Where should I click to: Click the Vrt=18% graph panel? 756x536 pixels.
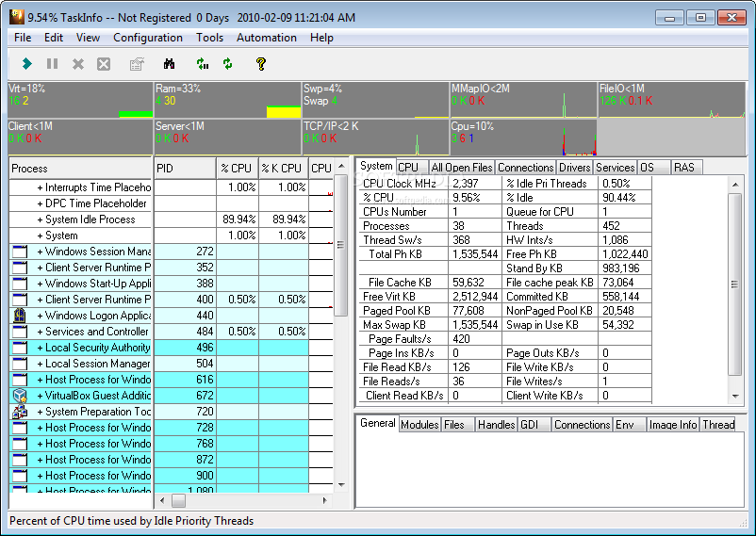[80, 100]
